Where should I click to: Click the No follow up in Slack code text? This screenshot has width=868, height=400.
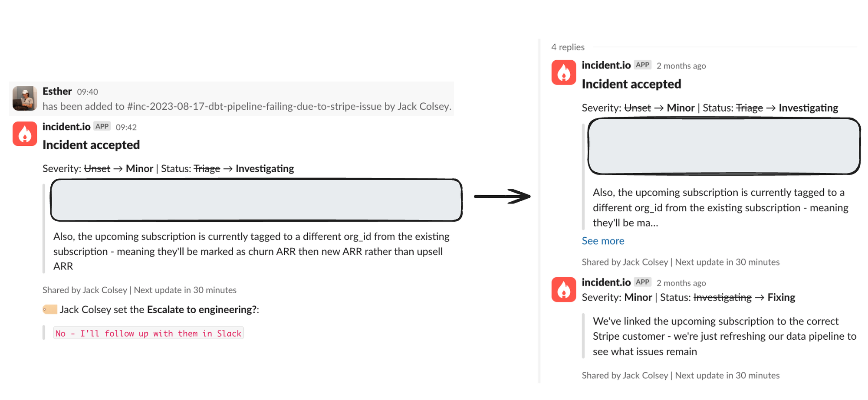[148, 333]
